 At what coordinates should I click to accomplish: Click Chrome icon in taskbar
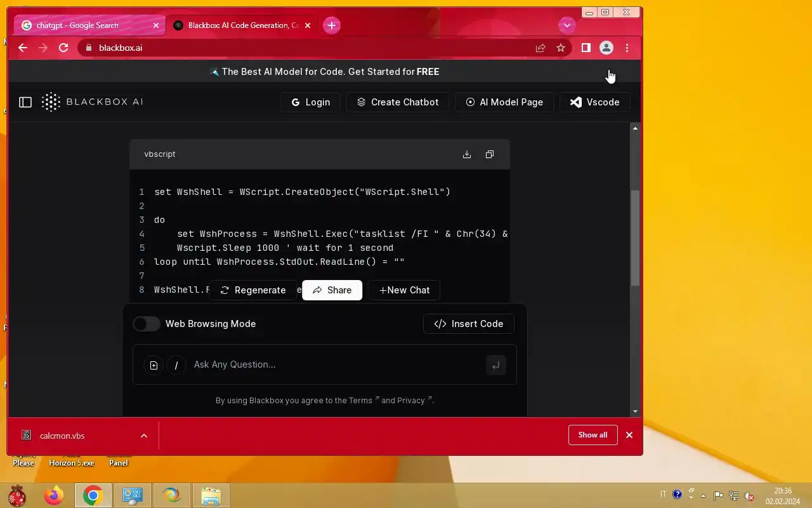pos(93,495)
